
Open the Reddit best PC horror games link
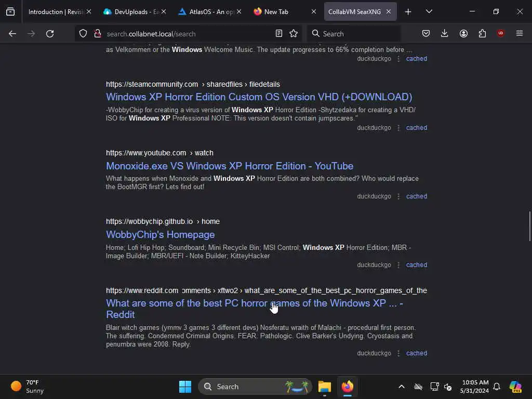coord(255,309)
